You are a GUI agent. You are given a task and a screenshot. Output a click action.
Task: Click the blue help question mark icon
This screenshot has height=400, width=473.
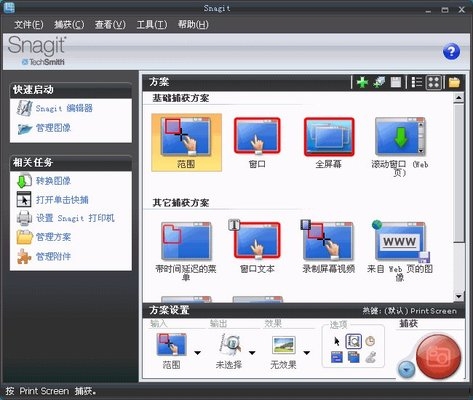click(x=451, y=52)
